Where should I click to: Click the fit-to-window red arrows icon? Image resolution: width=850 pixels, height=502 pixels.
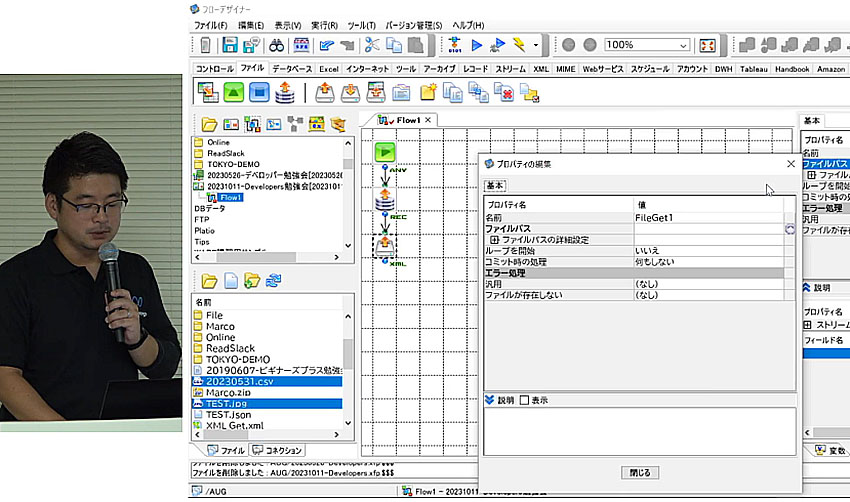coord(707,46)
